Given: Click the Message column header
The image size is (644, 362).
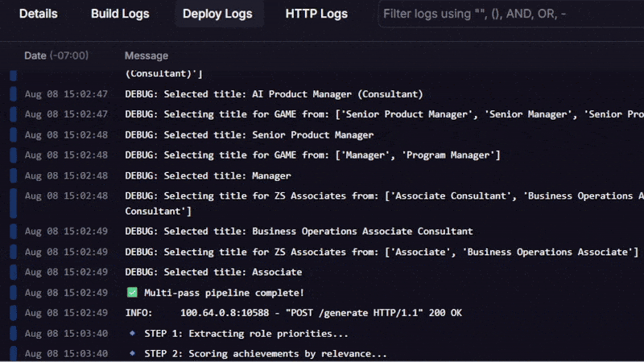Looking at the screenshot, I should (x=147, y=56).
